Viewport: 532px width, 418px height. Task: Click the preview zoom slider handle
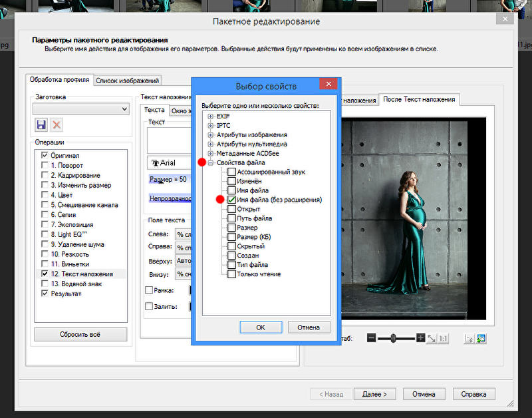393,338
